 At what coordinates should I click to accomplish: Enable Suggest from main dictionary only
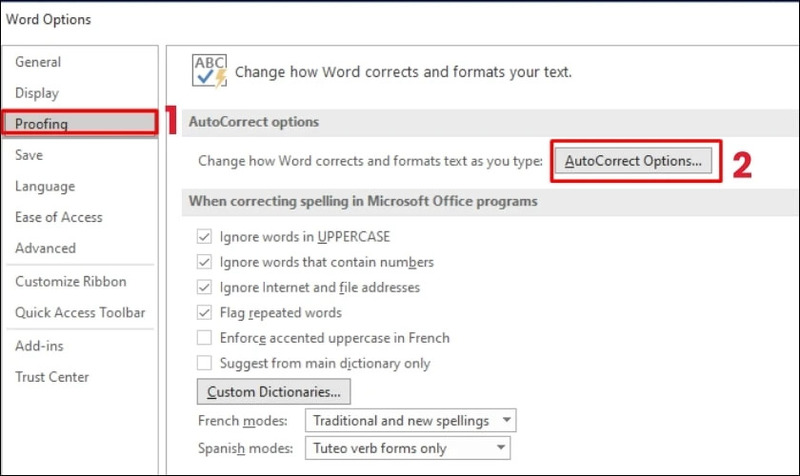click(204, 363)
